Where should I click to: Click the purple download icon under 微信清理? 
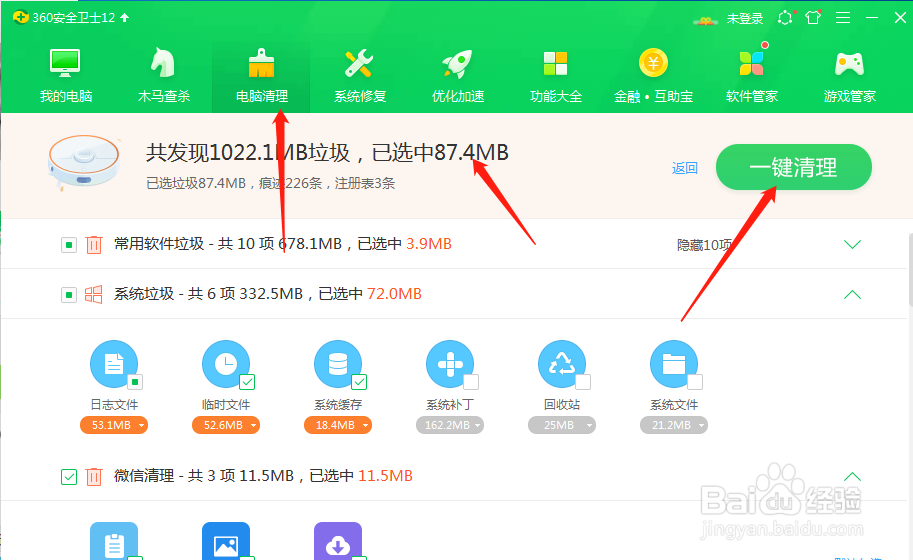pos(338,541)
